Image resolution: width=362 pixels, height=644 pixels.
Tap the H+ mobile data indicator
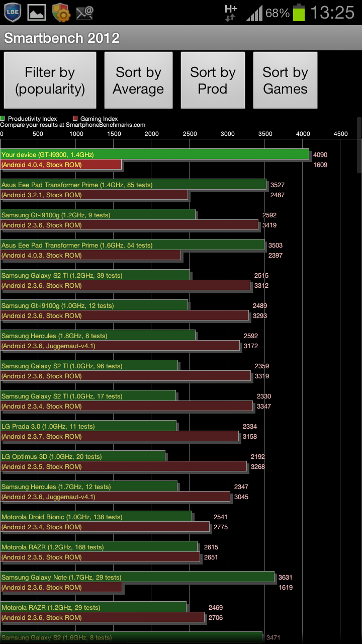coord(231,13)
